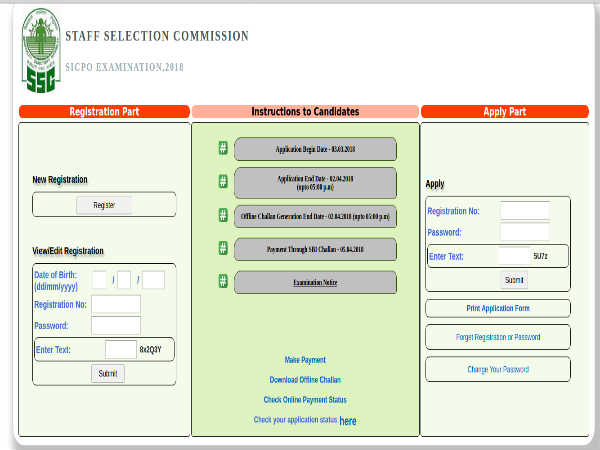The height and width of the screenshot is (450, 600).
Task: Click the Register button for new registration
Action: (104, 205)
